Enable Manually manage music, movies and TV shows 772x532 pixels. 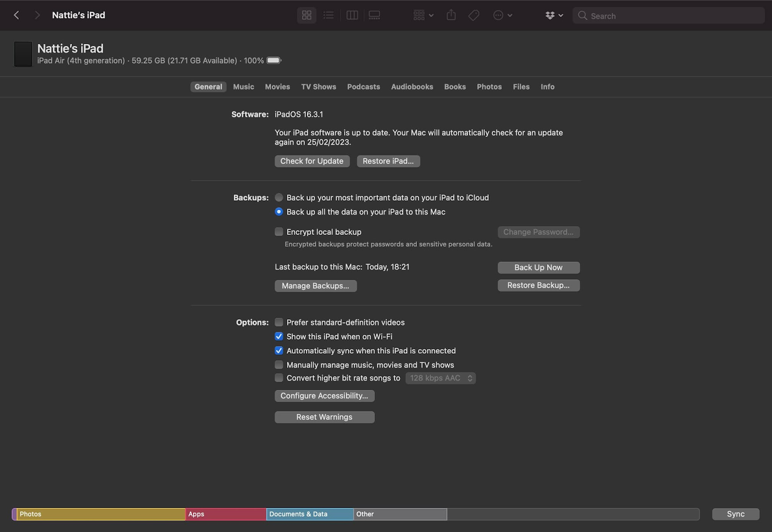point(279,365)
